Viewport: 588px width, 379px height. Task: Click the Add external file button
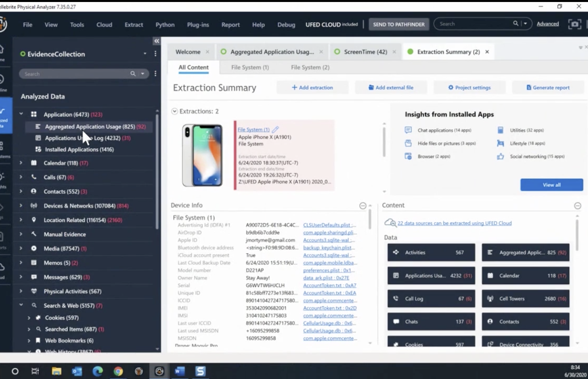tap(391, 88)
